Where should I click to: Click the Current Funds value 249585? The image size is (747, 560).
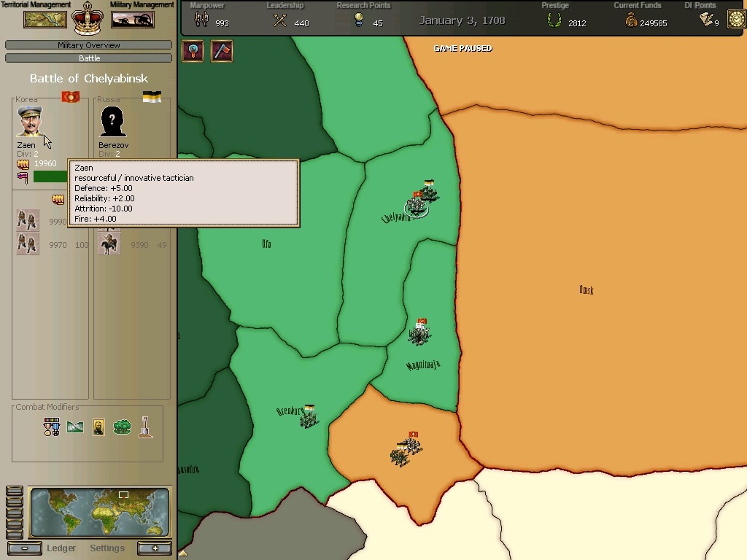653,23
